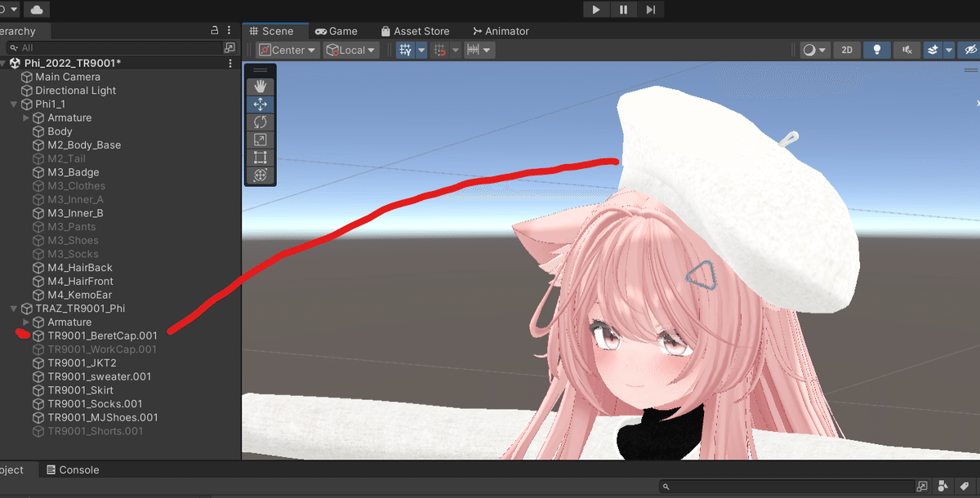980x498 pixels.
Task: Select the Hand view tool
Action: click(x=261, y=86)
